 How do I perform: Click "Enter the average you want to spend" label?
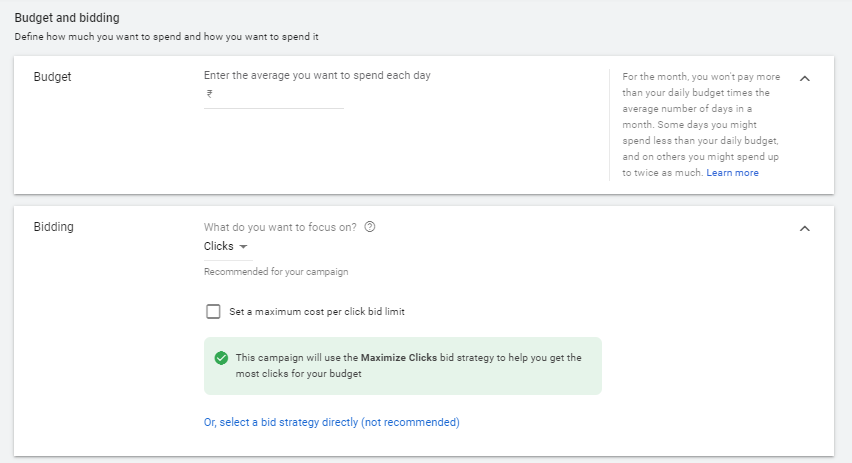pyautogui.click(x=317, y=75)
